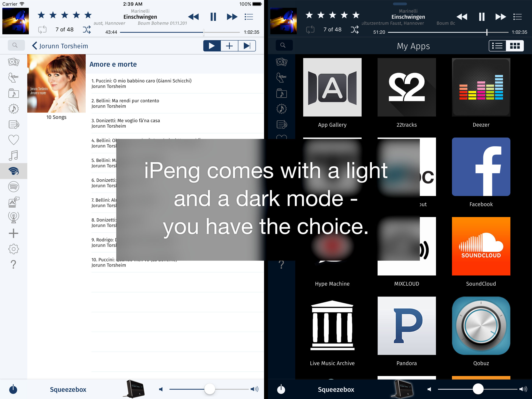Viewport: 532px width, 399px height.
Task: Add album to playlist with plus button
Action: (229, 46)
